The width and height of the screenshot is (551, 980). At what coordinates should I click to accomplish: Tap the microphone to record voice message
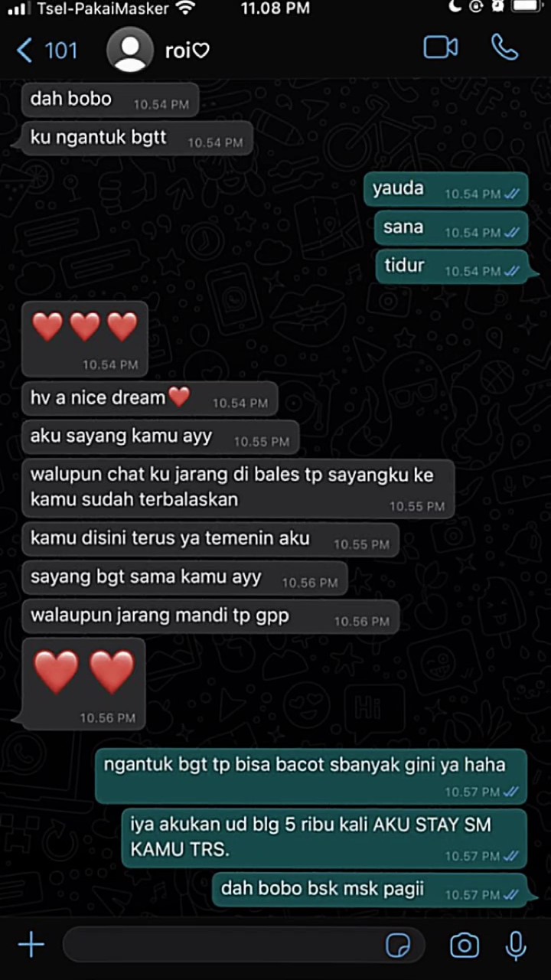[517, 946]
